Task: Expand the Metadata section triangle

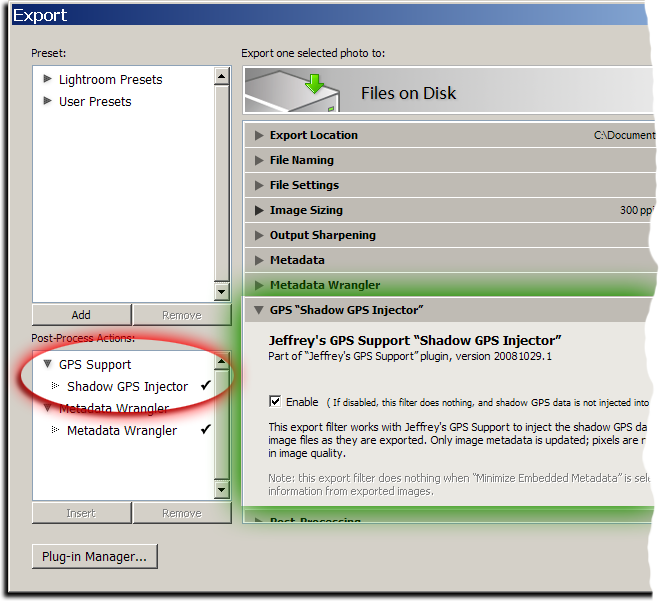Action: click(x=259, y=260)
